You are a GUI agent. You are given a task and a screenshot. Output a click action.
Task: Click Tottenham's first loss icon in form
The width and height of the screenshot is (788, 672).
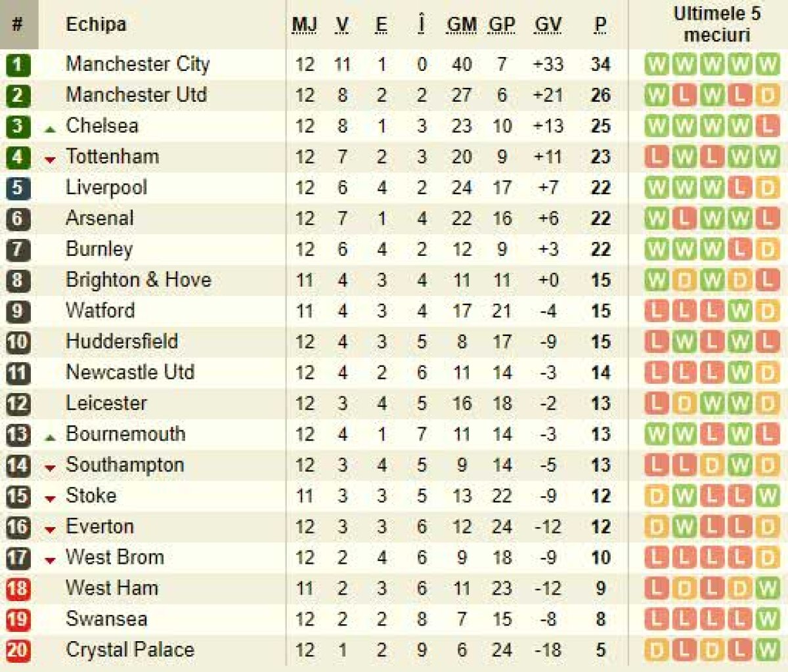click(x=656, y=157)
